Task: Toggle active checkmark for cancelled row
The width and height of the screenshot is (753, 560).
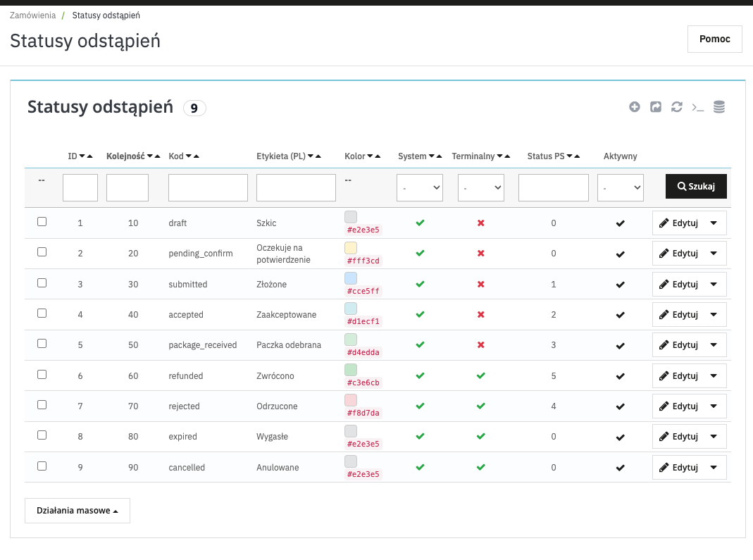Action: click(621, 468)
